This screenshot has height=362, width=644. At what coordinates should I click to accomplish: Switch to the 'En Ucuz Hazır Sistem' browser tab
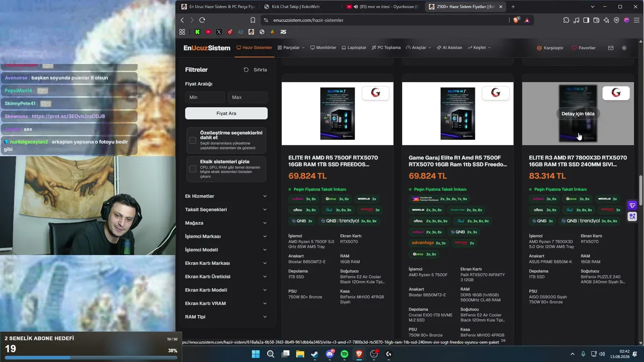click(x=218, y=7)
